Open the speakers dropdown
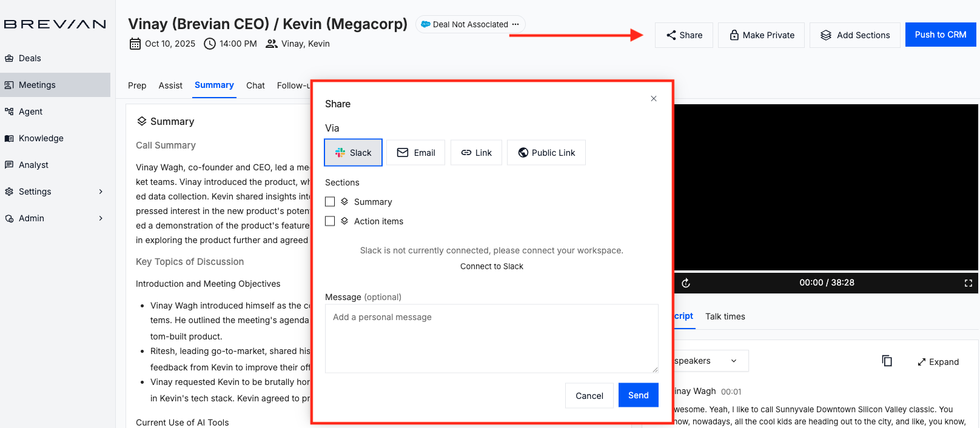 point(711,361)
